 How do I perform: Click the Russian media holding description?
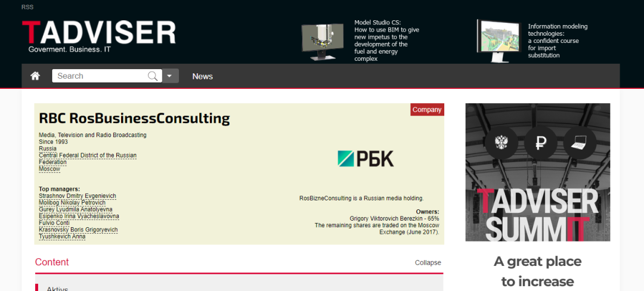361,198
